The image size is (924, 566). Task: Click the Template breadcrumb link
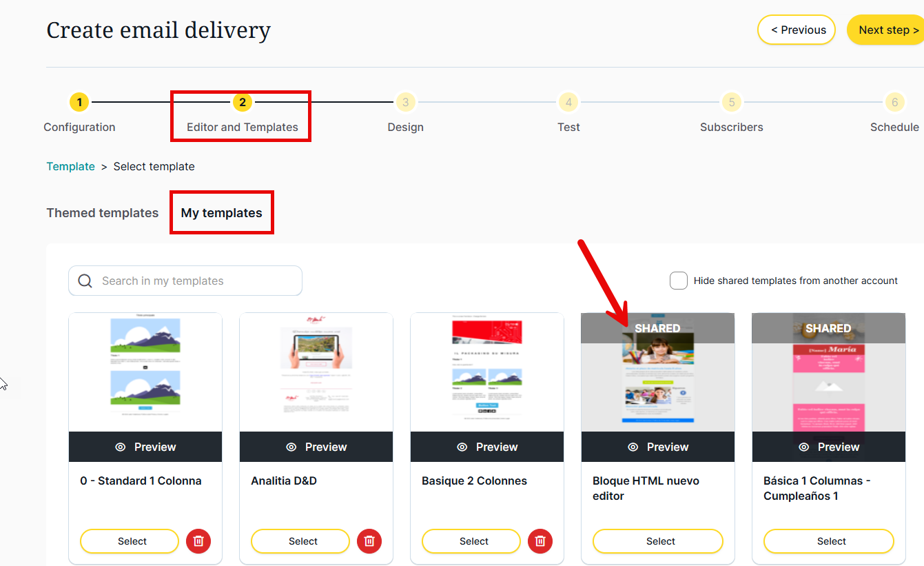70,166
